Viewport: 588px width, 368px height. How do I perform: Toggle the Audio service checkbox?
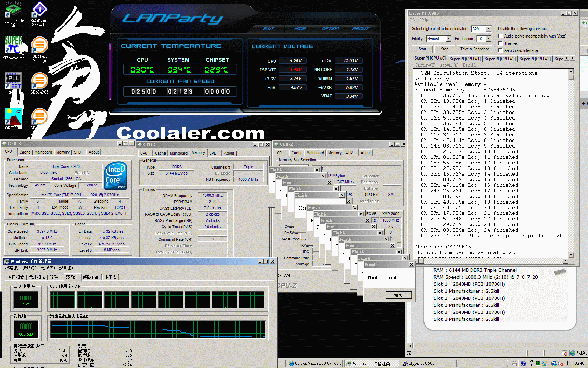pyautogui.click(x=500, y=36)
